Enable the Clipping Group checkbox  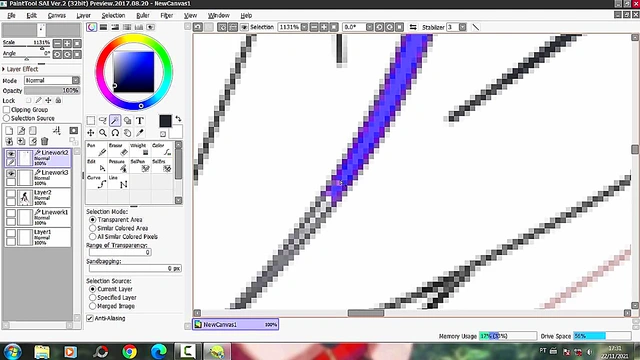click(x=7, y=109)
